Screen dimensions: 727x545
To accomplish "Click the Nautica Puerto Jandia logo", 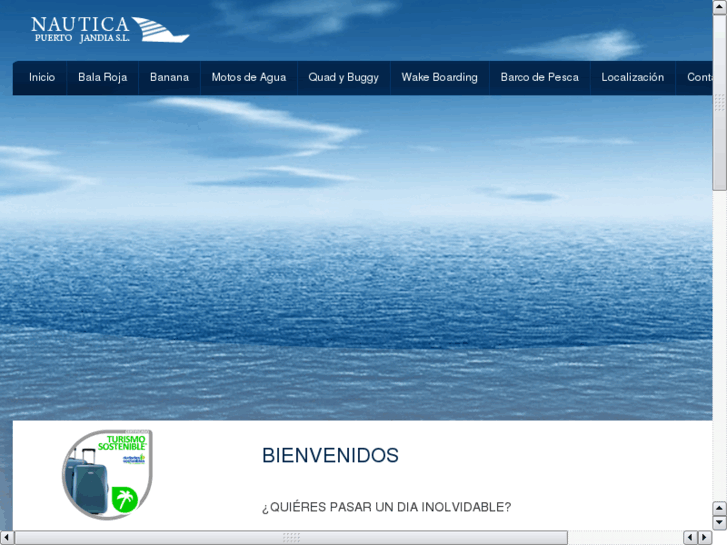I will pos(110,30).
